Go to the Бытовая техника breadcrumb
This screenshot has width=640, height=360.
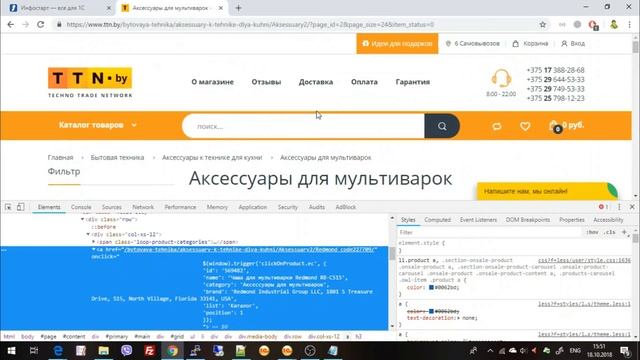pyautogui.click(x=117, y=158)
